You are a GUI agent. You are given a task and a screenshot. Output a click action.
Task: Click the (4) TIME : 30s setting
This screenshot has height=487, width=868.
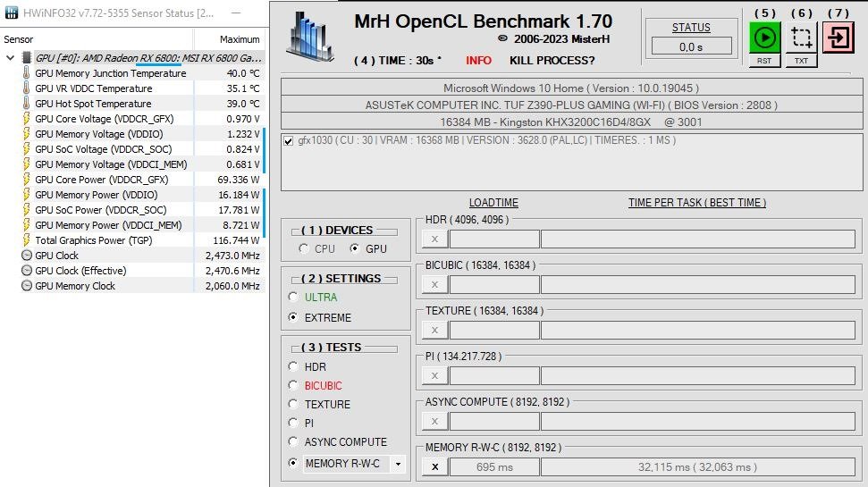click(398, 61)
